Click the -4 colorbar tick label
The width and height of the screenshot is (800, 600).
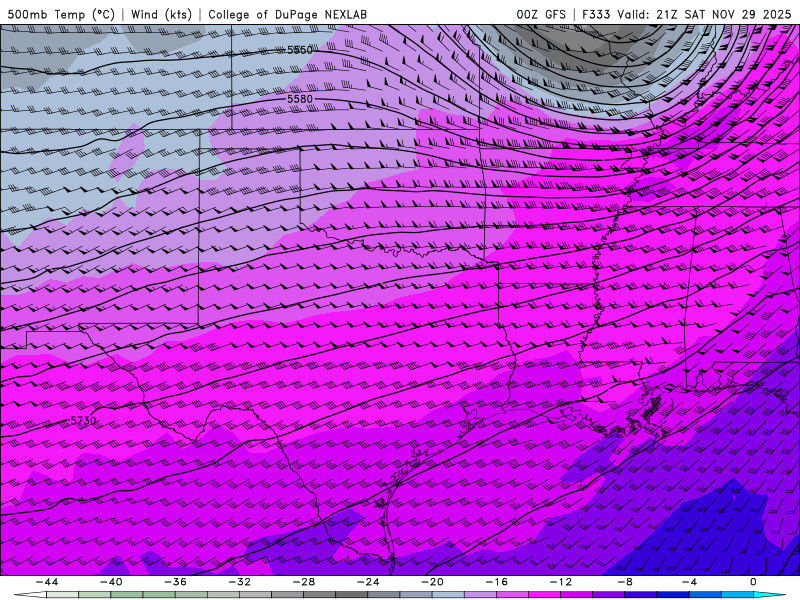pos(690,582)
